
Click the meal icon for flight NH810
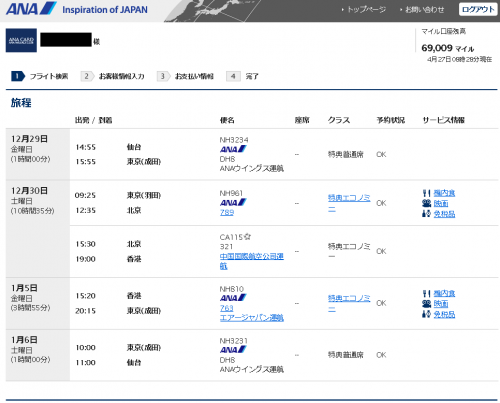(426, 293)
